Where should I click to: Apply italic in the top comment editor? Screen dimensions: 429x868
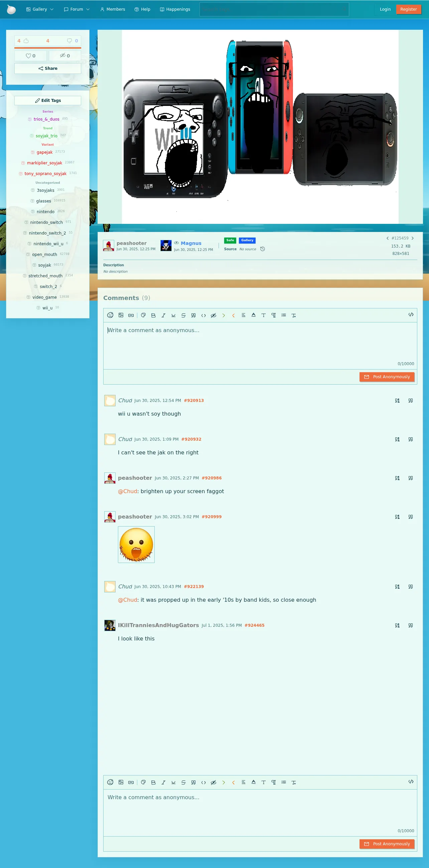[163, 315]
